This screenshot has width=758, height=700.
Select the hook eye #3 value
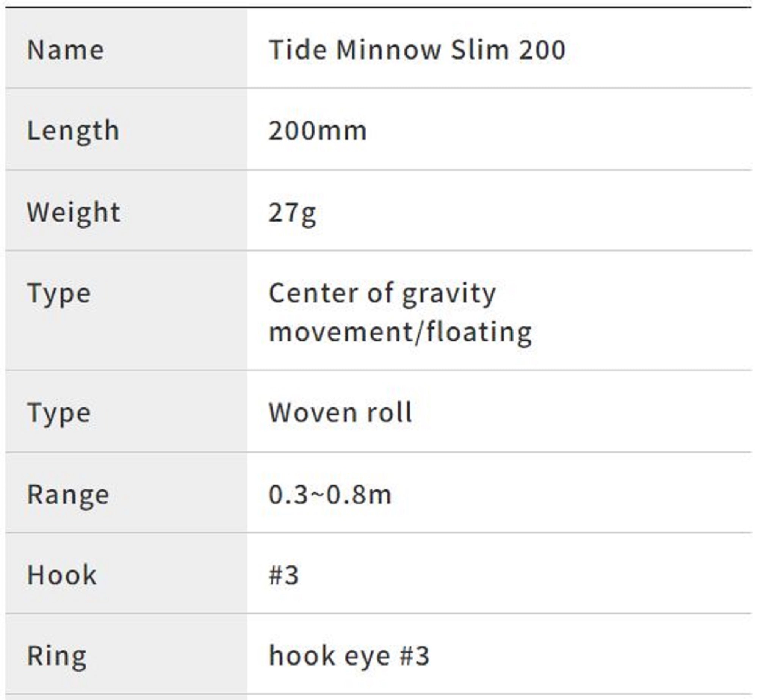(x=349, y=656)
